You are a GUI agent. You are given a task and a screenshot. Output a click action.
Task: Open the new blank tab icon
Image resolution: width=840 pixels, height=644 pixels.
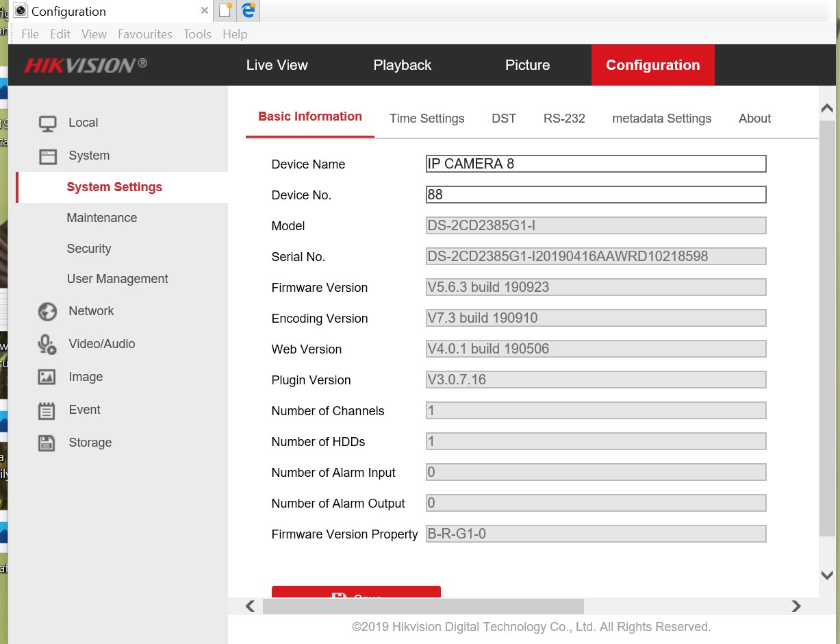click(225, 11)
